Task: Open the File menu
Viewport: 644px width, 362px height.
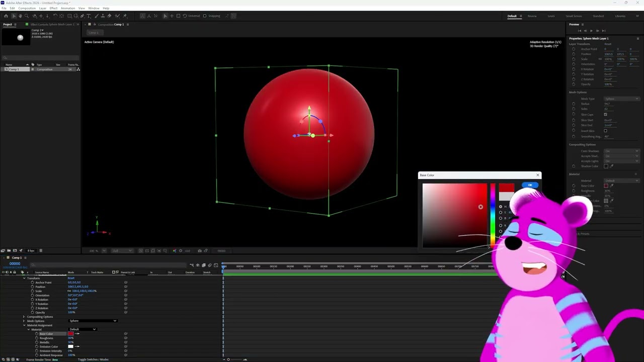Action: click(x=4, y=8)
